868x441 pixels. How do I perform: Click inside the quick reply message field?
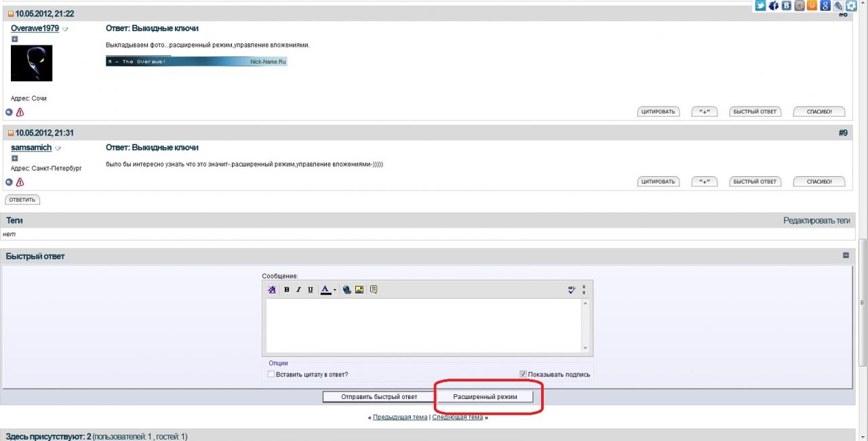click(x=424, y=325)
